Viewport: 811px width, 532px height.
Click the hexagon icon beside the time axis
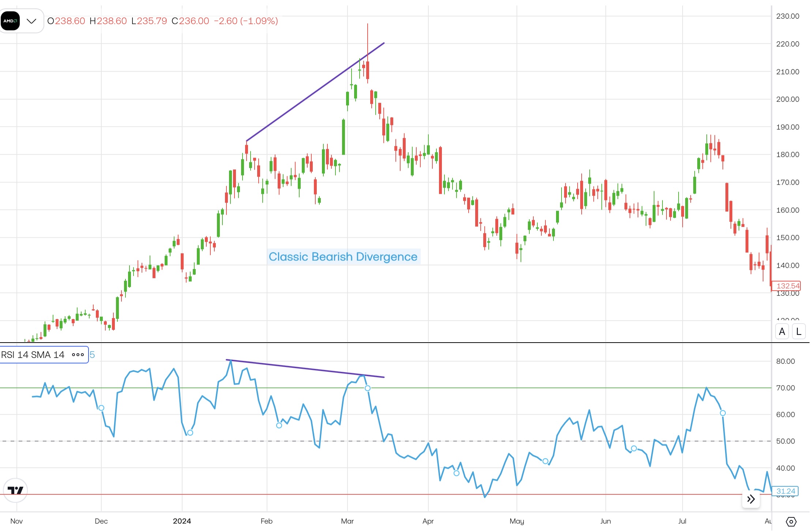790,522
